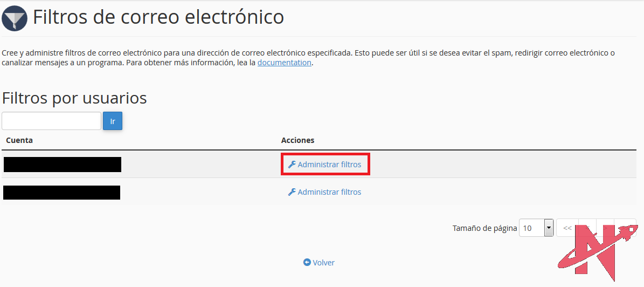The height and width of the screenshot is (287, 644).
Task: Click the wrench icon in the second account row
Action: point(292,192)
